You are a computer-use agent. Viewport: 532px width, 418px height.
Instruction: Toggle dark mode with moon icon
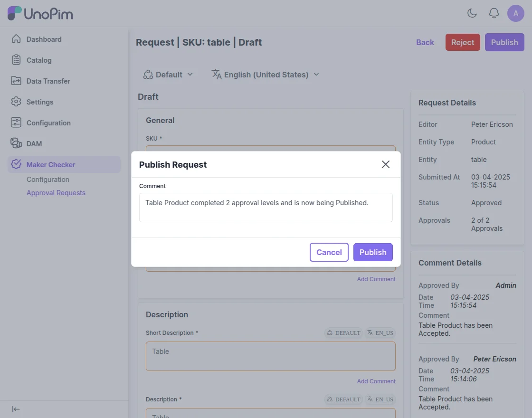click(x=472, y=13)
